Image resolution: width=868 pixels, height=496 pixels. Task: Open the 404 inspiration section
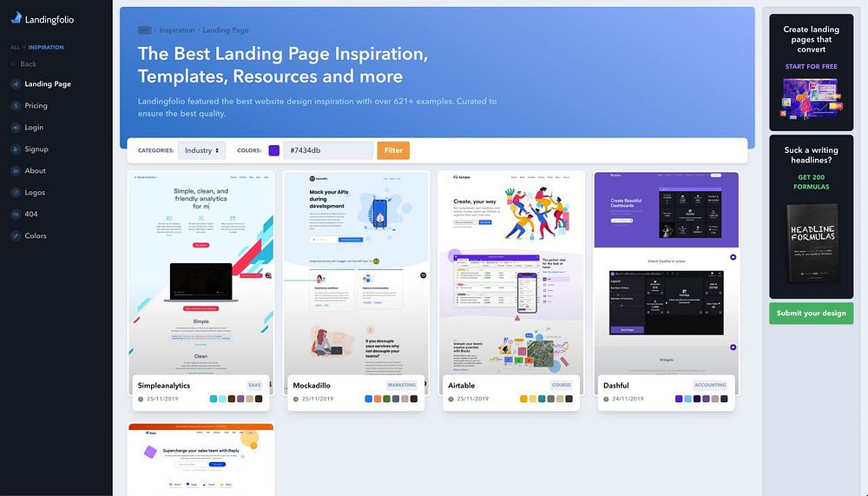[31, 214]
